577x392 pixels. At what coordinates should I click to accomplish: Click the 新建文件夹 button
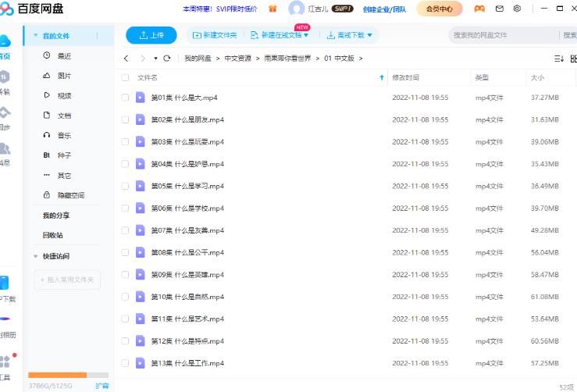(x=215, y=35)
